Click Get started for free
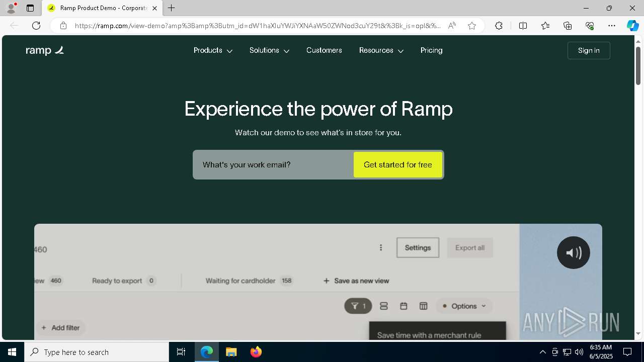The height and width of the screenshot is (362, 644). coord(398,165)
